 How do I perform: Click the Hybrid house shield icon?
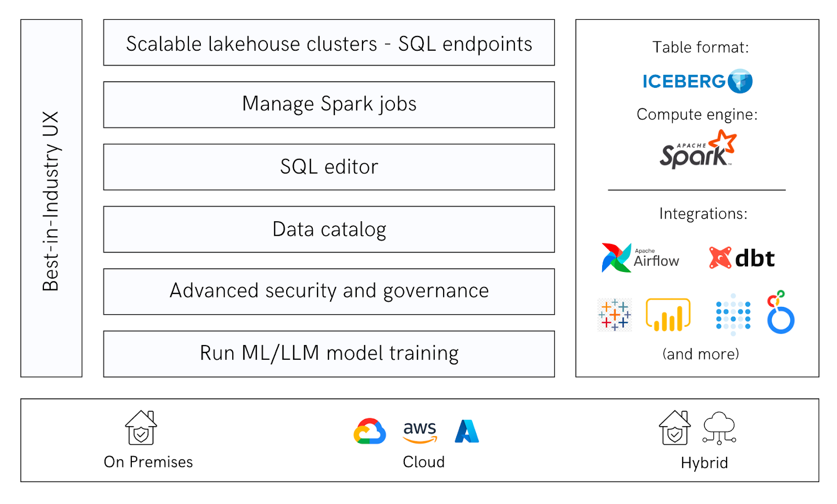click(x=675, y=427)
